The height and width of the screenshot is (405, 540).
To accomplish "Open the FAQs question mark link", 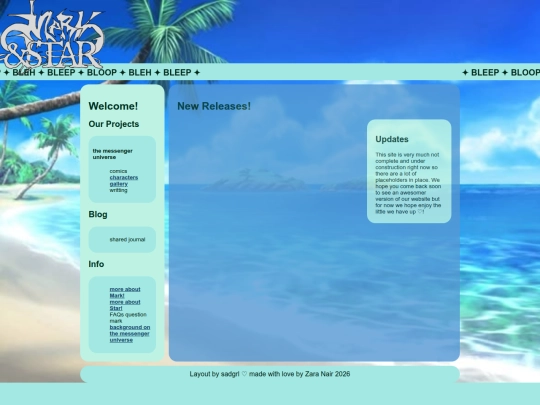I will coord(128,318).
